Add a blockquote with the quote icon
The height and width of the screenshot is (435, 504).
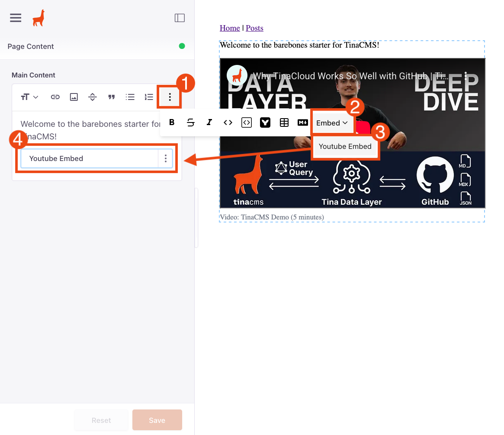point(111,97)
